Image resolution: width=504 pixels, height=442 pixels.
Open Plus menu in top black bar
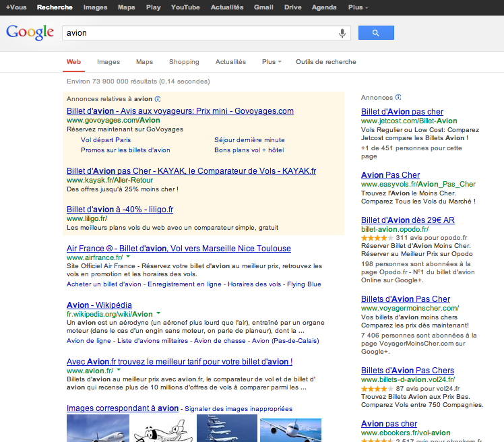pos(358,7)
